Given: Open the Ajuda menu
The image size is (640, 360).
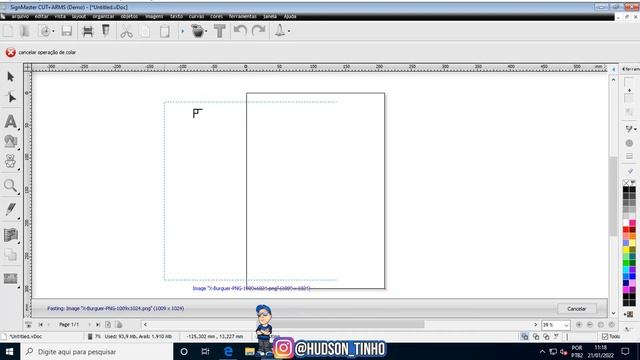Looking at the screenshot, I should point(290,16).
